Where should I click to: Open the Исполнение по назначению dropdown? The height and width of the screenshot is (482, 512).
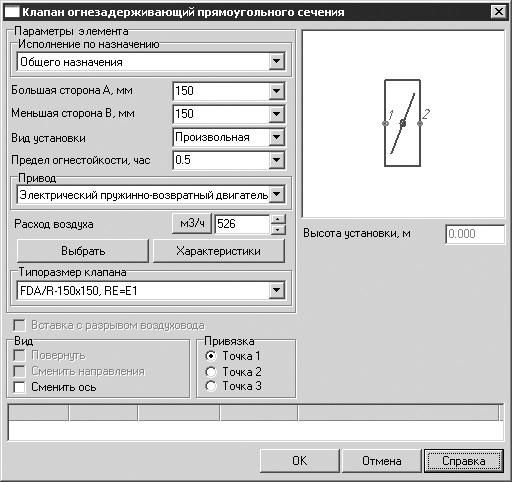tap(276, 61)
